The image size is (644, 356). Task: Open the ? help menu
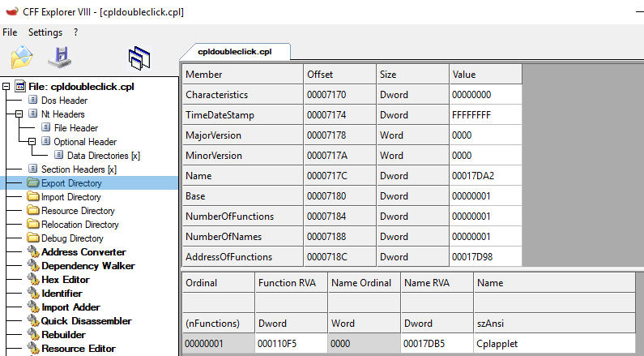(x=75, y=32)
